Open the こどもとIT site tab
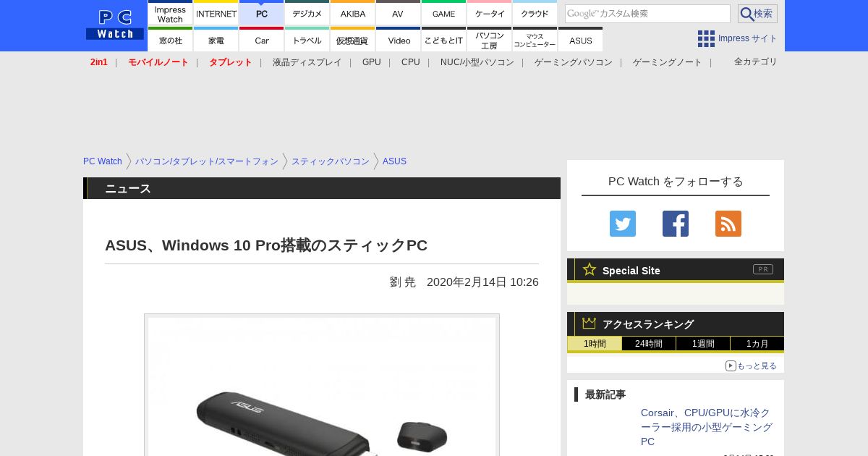 [443, 40]
